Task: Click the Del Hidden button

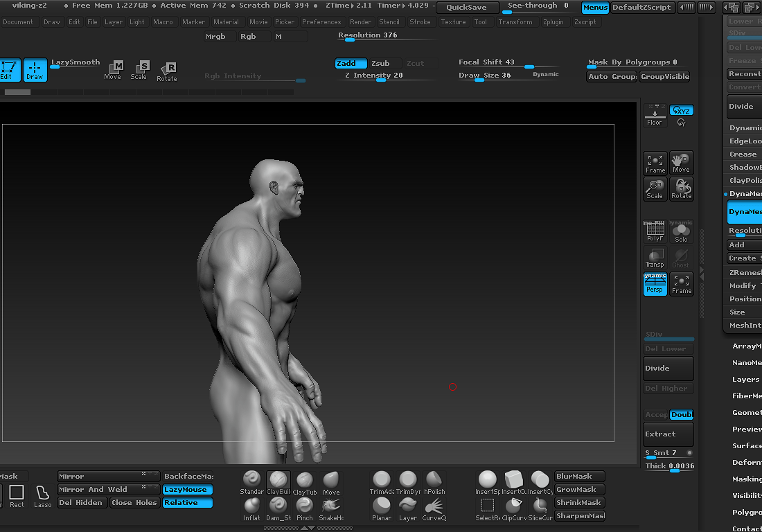Action: [81, 503]
